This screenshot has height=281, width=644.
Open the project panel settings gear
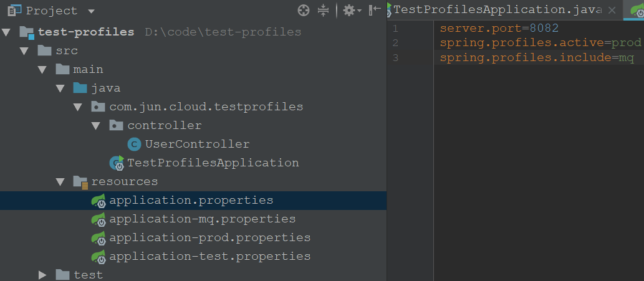[x=349, y=10]
